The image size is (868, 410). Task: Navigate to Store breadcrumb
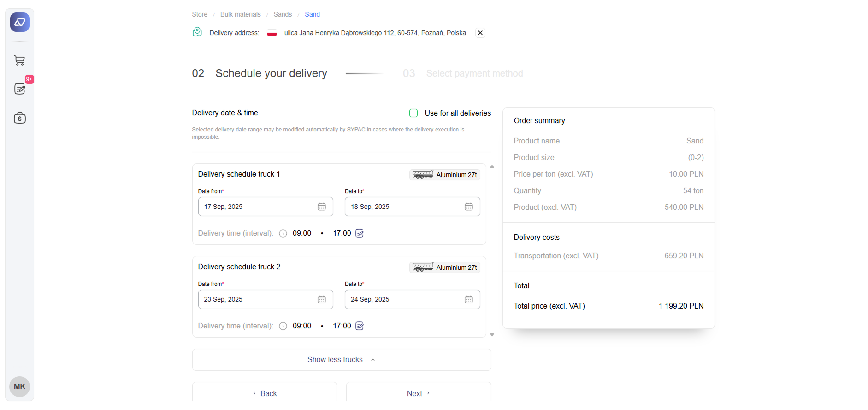pyautogui.click(x=200, y=14)
